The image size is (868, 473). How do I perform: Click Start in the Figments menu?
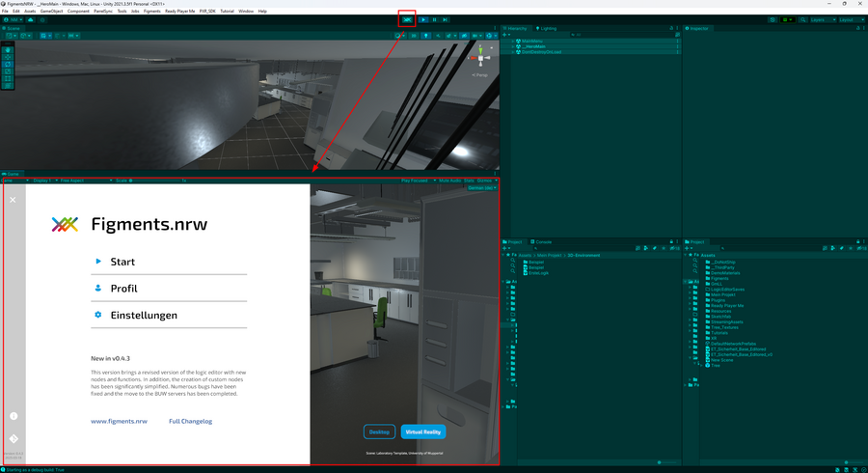(x=169, y=262)
